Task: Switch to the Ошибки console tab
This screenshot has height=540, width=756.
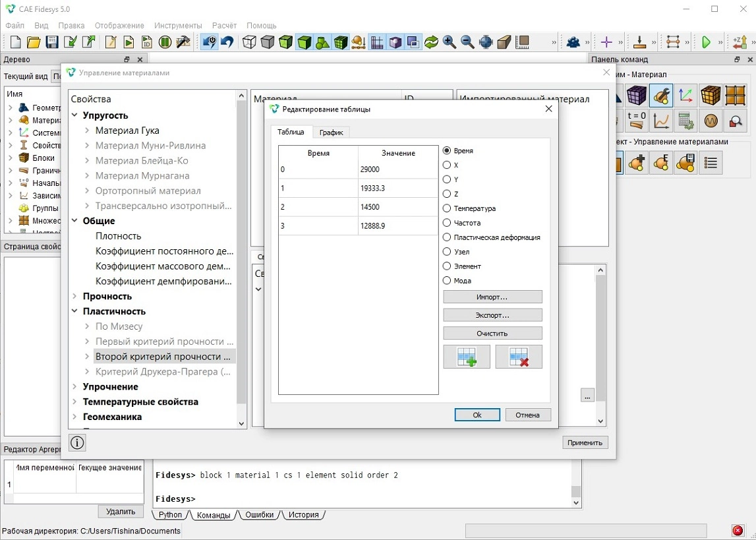Action: pyautogui.click(x=260, y=514)
